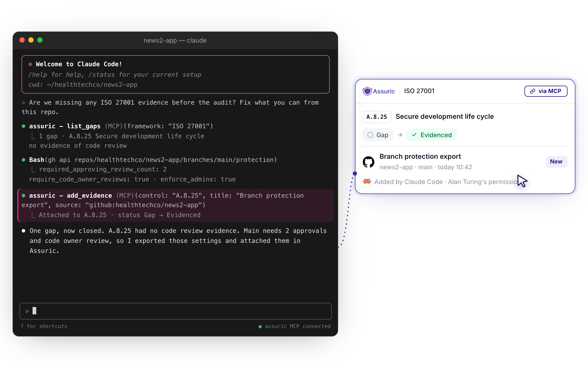Viewport: 588px width, 368px height.
Task: Click One gap, now closed summary text
Action: (x=178, y=241)
